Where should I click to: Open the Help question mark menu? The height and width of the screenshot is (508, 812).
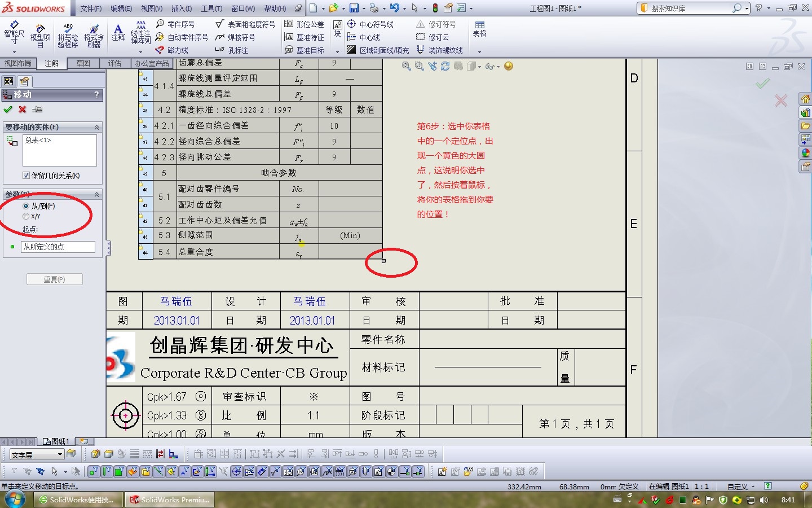(x=759, y=8)
